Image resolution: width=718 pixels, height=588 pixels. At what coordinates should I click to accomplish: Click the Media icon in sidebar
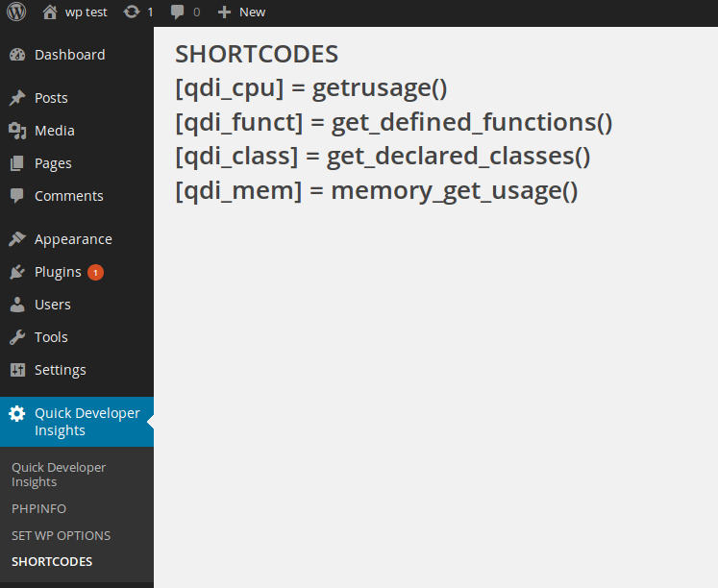coord(17,131)
